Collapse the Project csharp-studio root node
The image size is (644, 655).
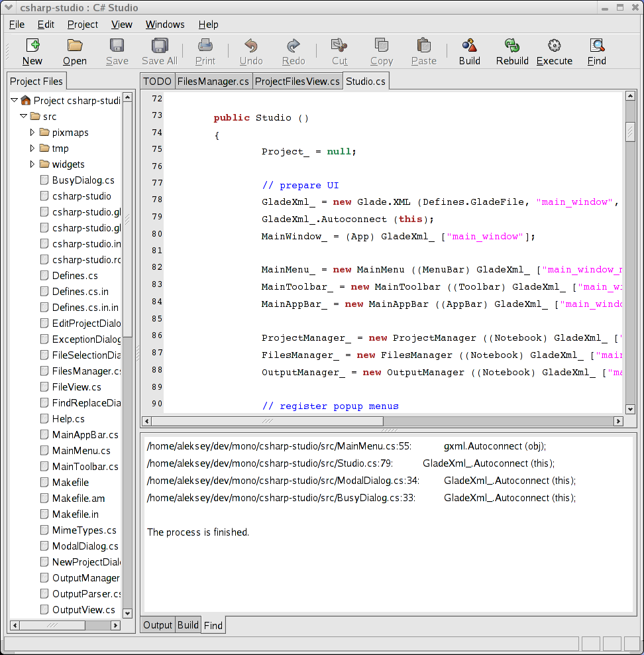[15, 100]
